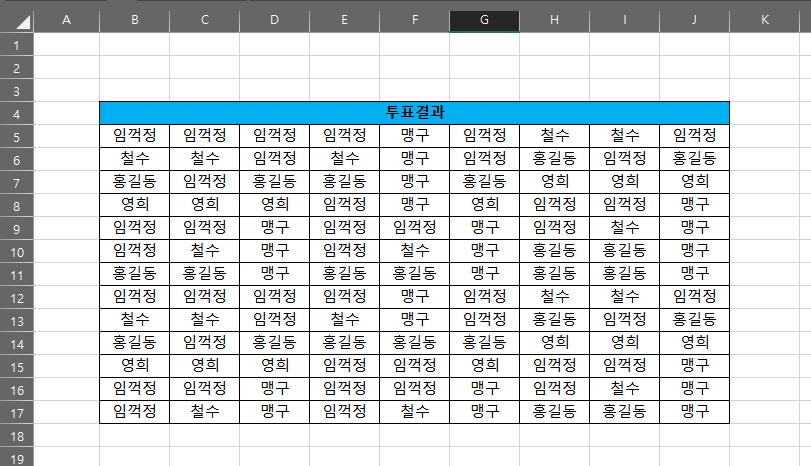The height and width of the screenshot is (466, 811).
Task: Select row 2 header
Action: pos(17,68)
